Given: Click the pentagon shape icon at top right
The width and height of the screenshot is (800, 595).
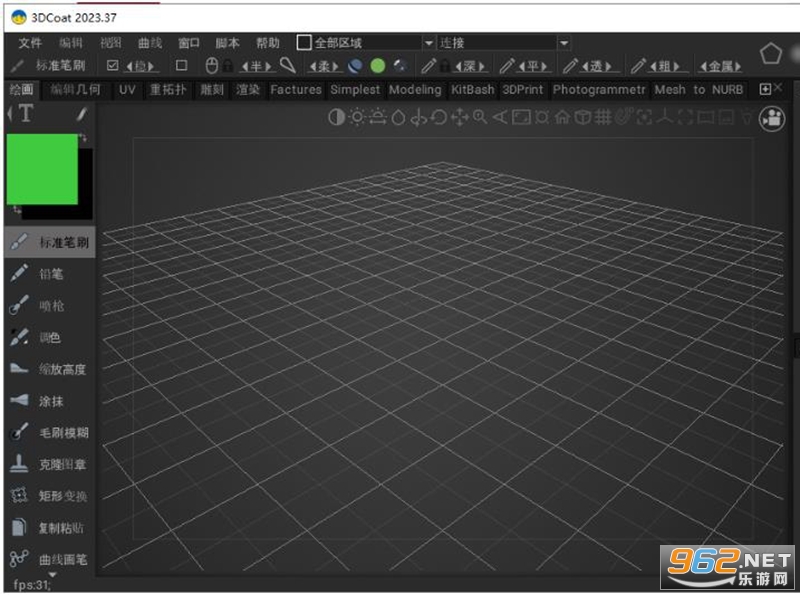Looking at the screenshot, I should click(x=770, y=54).
